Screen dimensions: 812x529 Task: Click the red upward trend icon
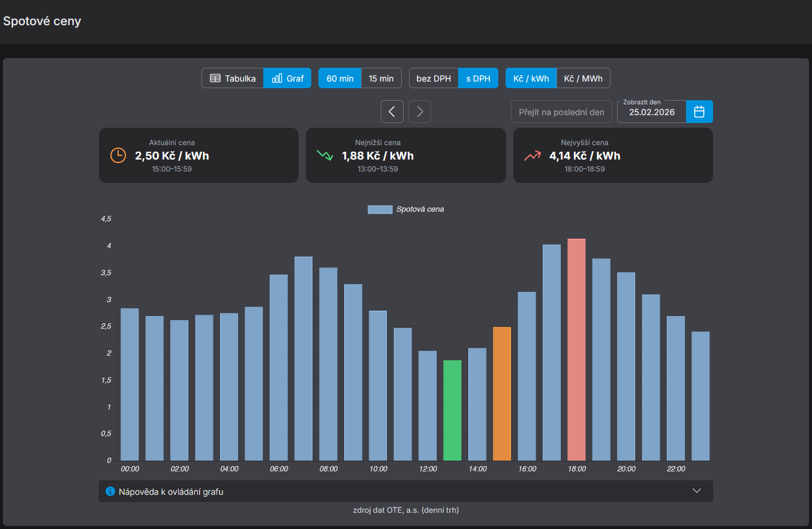coord(532,155)
